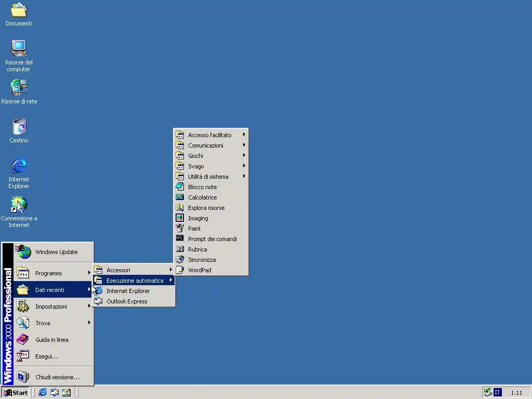Screen dimensions: 532x399
Task: Click the Trova magnifier icon
Action: [x=23, y=323]
